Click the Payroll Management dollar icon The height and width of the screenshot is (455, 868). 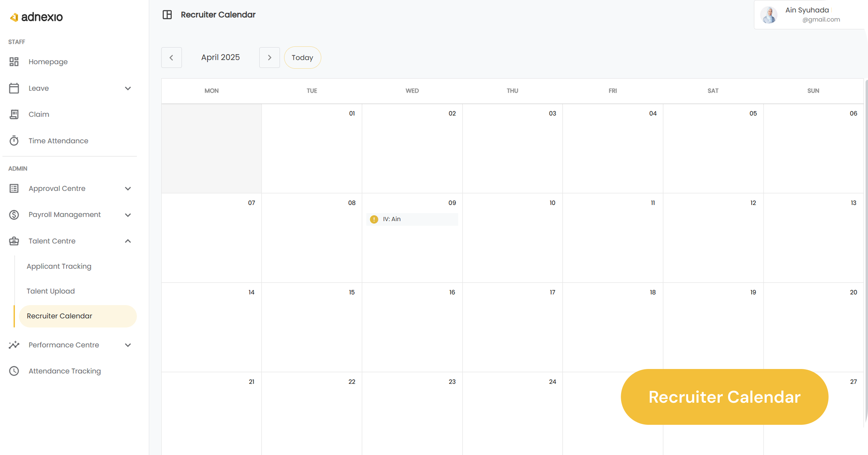pyautogui.click(x=14, y=215)
